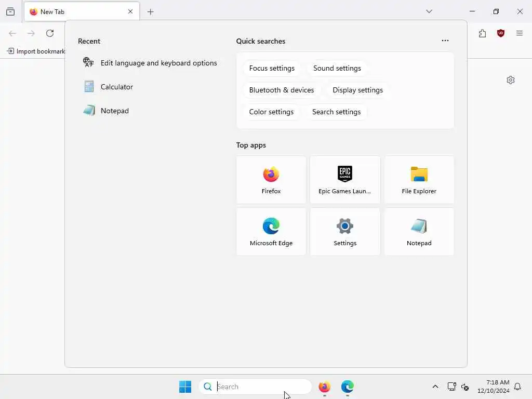Image resolution: width=532 pixels, height=399 pixels.
Task: Open Display settings quick search
Action: pyautogui.click(x=357, y=90)
